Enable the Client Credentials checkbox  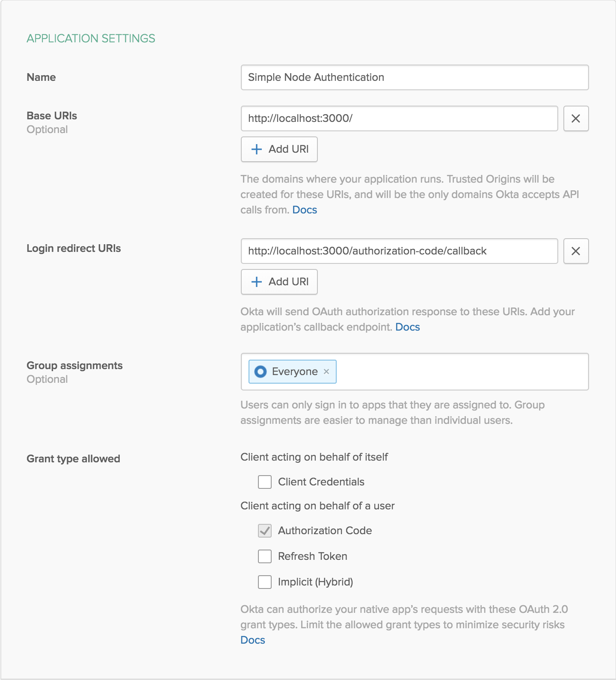(265, 482)
